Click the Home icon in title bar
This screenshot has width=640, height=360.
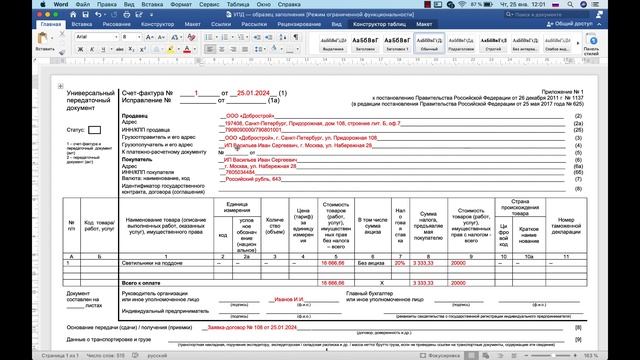click(73, 14)
